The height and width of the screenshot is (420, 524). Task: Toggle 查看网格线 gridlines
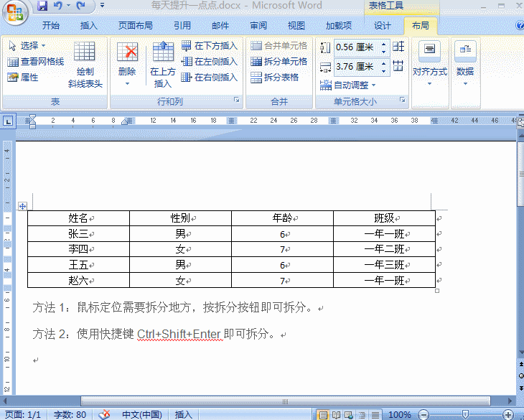(36, 62)
